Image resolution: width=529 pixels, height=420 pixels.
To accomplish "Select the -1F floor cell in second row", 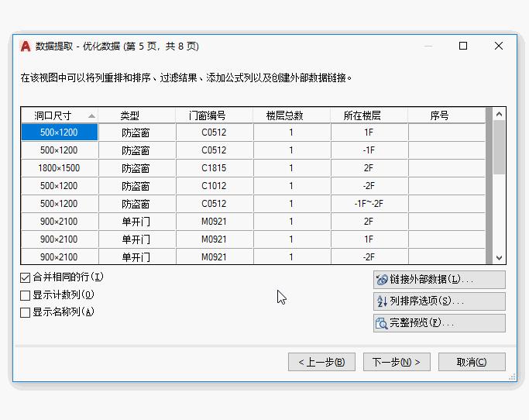I will point(369,150).
